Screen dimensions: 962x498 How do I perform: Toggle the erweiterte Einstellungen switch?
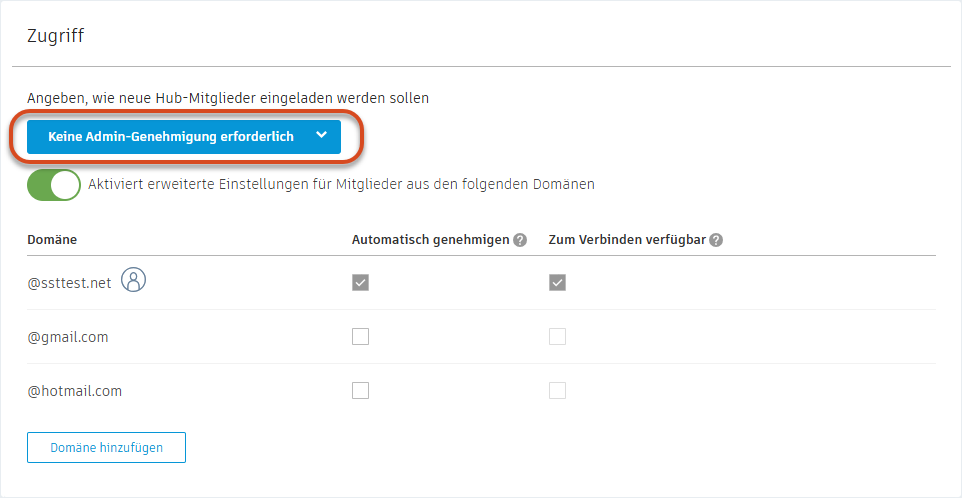54,185
